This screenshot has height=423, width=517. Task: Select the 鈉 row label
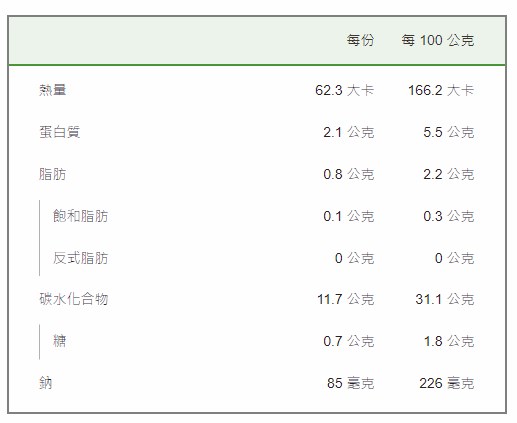[46, 383]
